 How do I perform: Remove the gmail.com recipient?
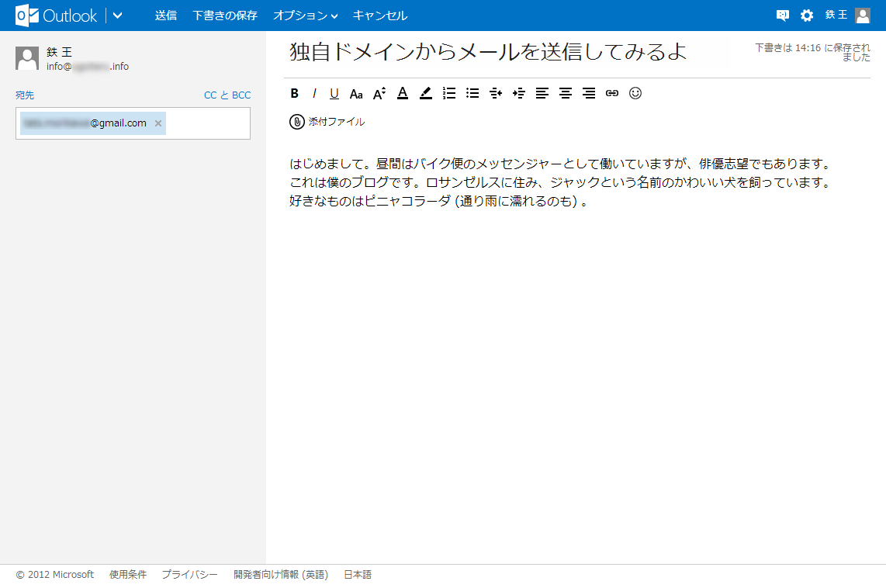[x=158, y=123]
